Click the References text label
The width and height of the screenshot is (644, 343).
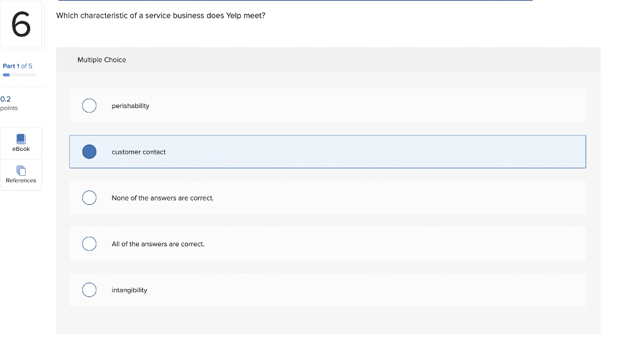(21, 180)
